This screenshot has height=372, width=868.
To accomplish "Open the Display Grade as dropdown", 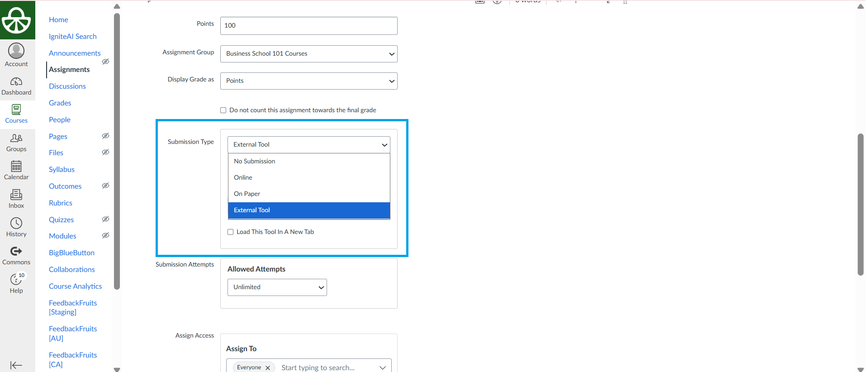I will [308, 81].
